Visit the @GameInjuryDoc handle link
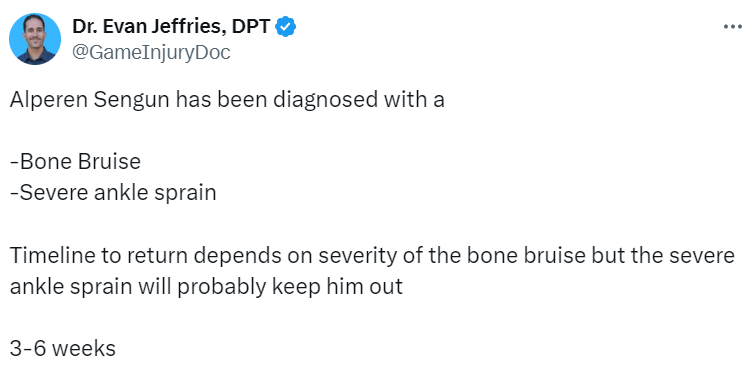The image size is (745, 365). [151, 52]
